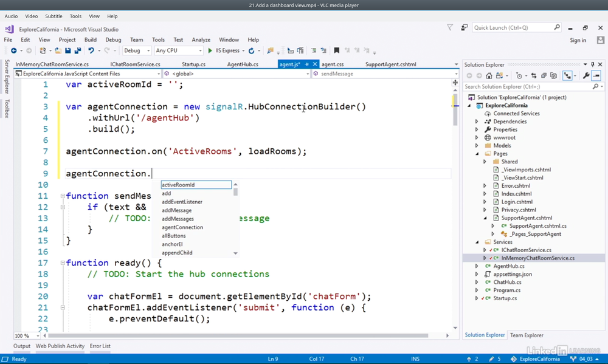Click the feedback icon beside Quick Launch

[x=464, y=27]
